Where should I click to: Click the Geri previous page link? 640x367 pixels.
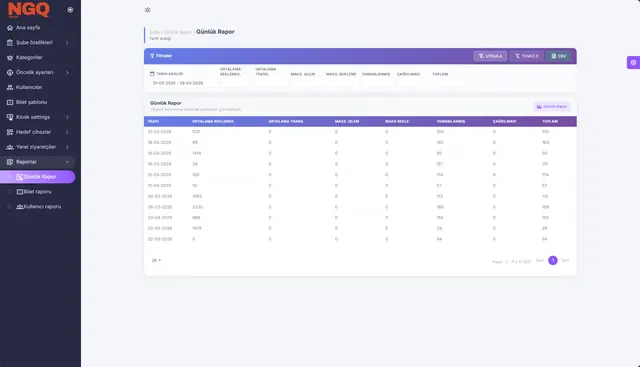point(540,260)
